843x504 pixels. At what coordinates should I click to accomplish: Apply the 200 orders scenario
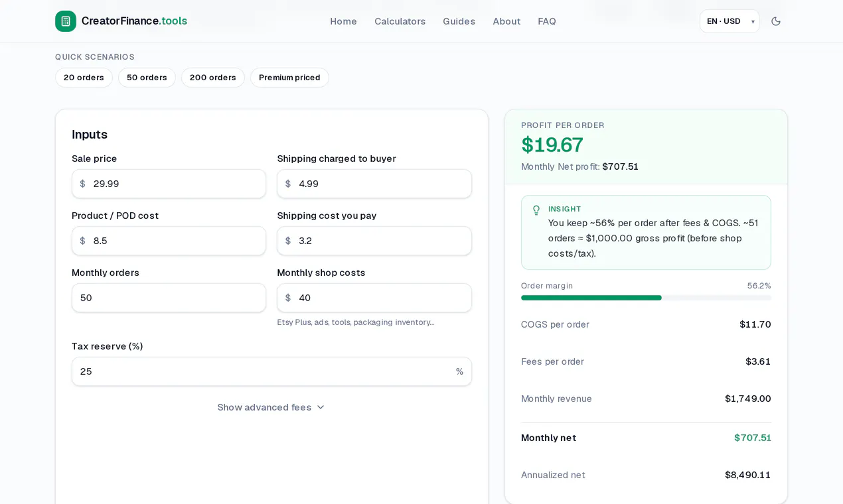point(212,78)
